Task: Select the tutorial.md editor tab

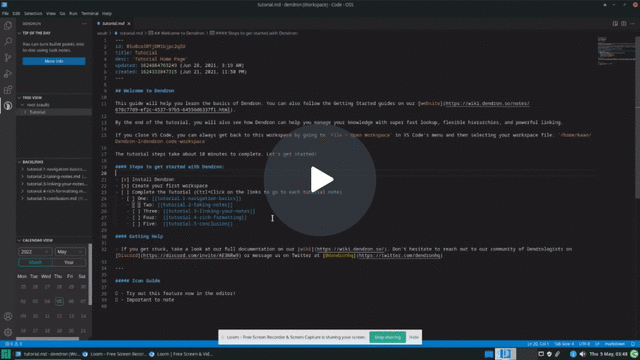Action: coord(114,24)
